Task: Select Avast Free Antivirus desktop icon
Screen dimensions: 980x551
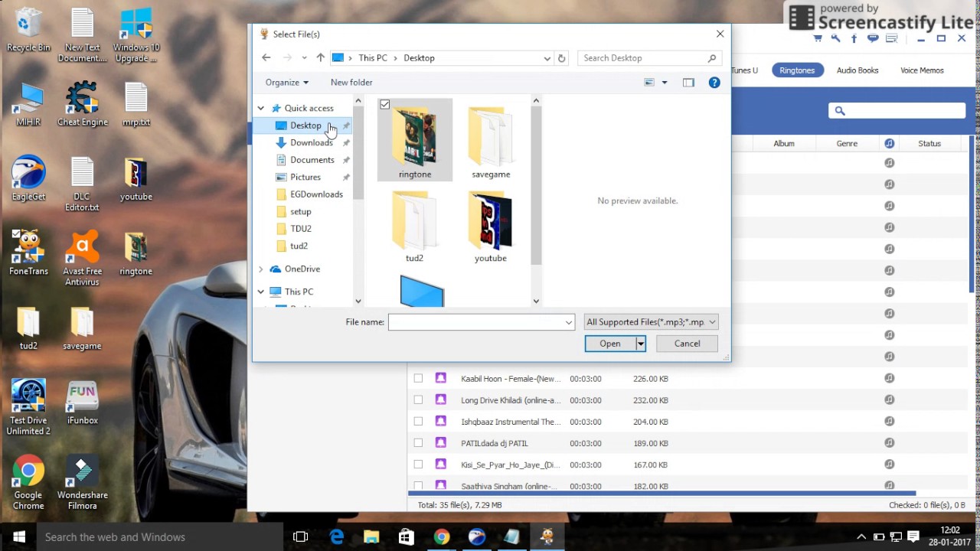Action: (x=82, y=259)
